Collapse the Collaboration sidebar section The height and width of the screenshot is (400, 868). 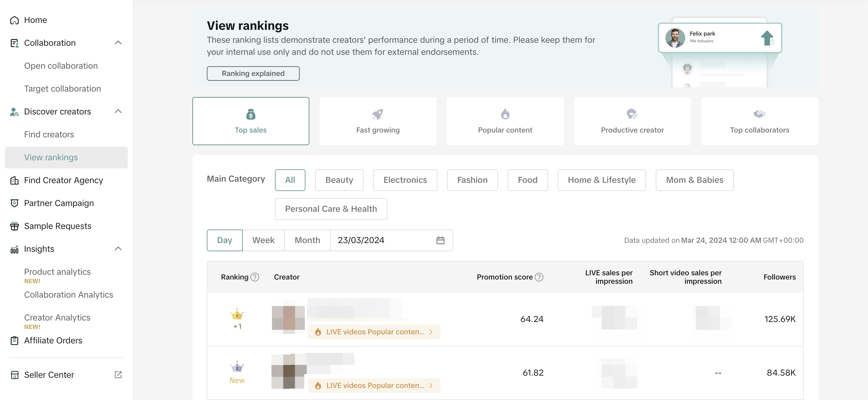pos(118,43)
